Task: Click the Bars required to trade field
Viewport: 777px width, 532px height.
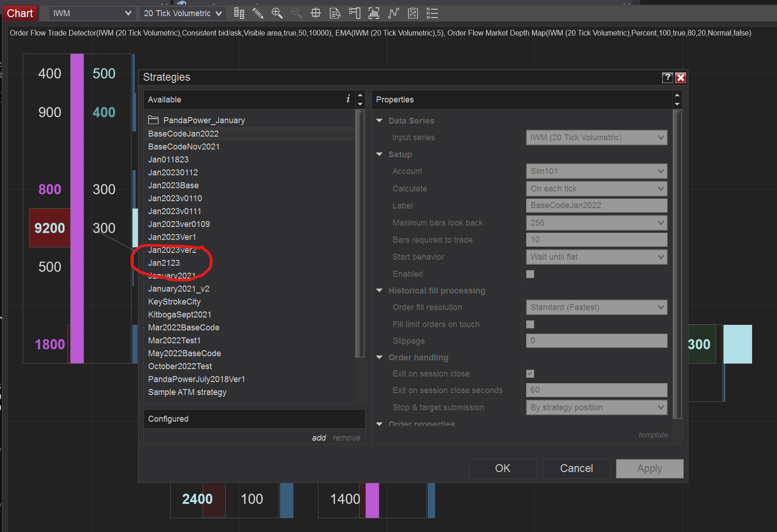Action: (597, 239)
